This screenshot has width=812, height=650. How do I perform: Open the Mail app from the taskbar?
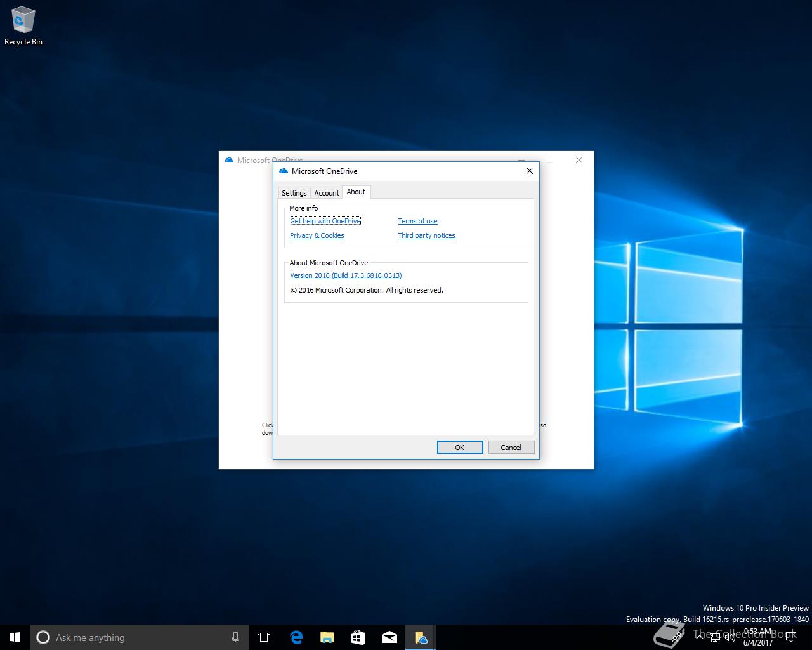(x=389, y=637)
